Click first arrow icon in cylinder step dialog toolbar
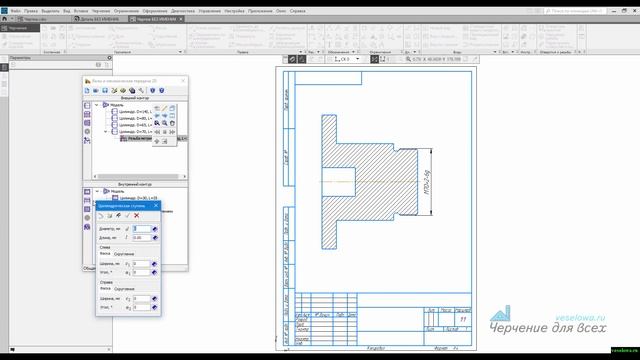 click(x=101, y=216)
